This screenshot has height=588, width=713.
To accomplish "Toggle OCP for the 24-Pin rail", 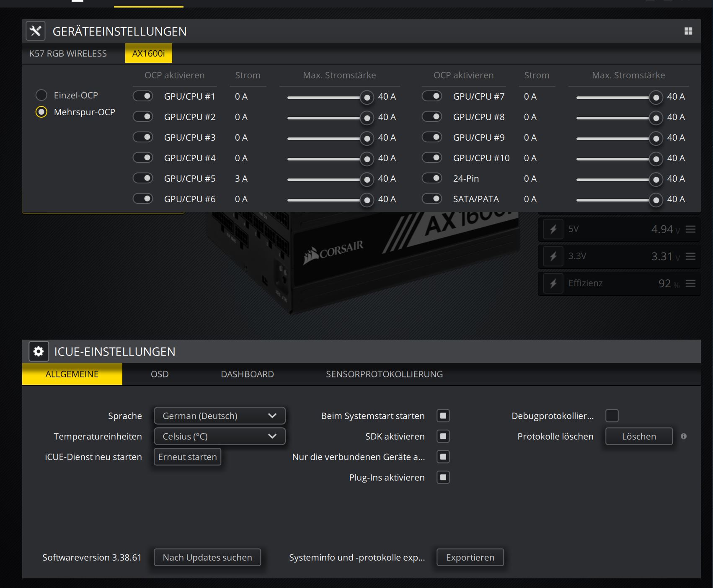I will (x=432, y=178).
